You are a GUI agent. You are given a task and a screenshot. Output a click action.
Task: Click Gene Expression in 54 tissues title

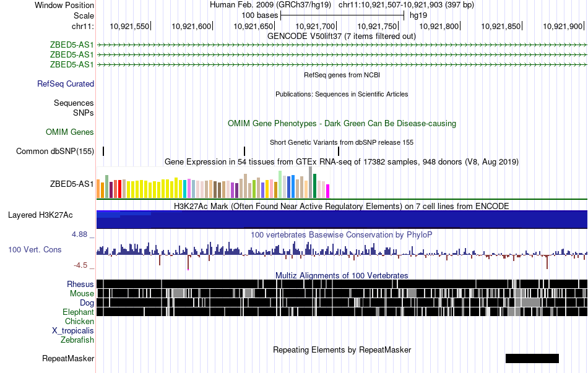point(342,161)
